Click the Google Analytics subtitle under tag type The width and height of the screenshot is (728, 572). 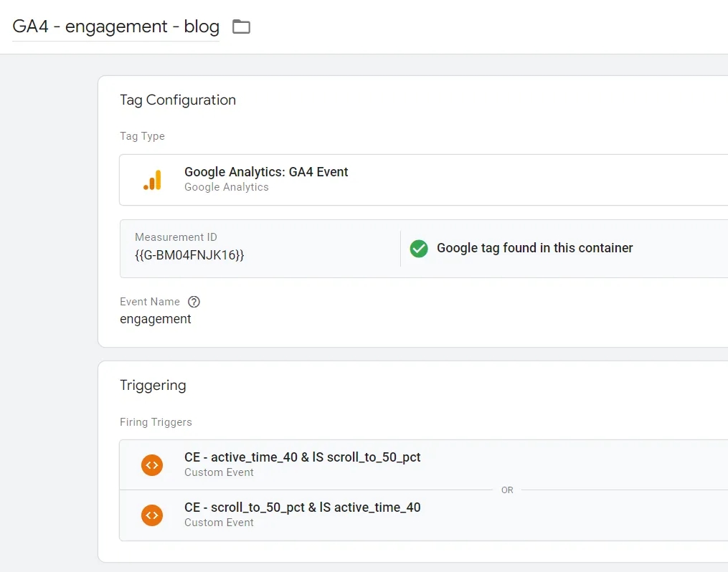click(x=227, y=187)
